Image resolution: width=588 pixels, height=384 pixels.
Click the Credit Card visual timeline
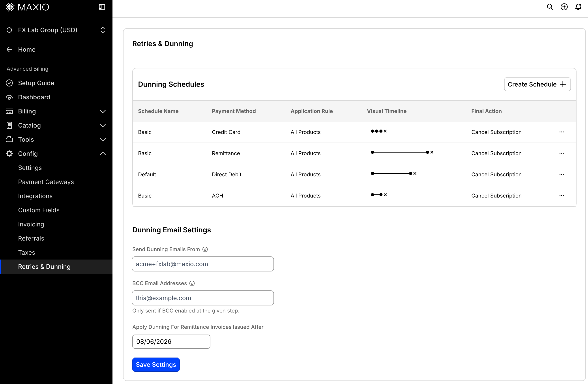(379, 131)
